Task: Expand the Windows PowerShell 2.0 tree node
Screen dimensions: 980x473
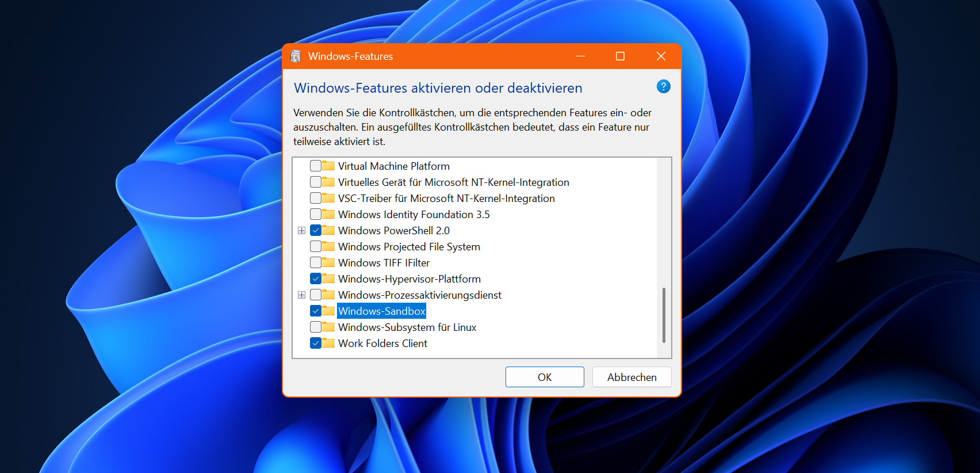Action: click(x=301, y=230)
